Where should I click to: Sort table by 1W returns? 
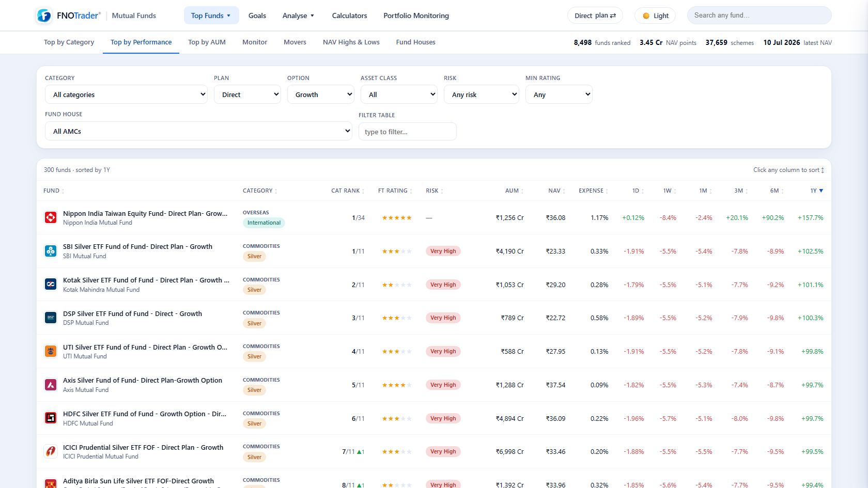(670, 191)
